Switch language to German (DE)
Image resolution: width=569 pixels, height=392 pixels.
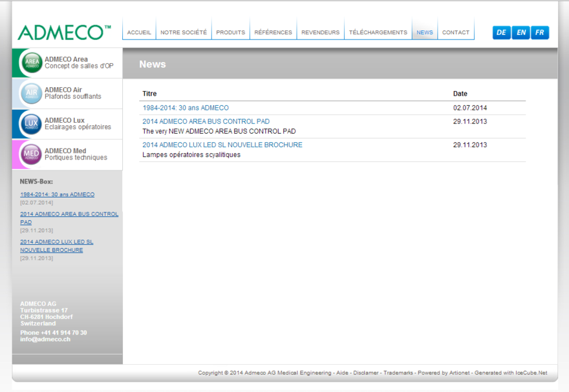pyautogui.click(x=502, y=32)
